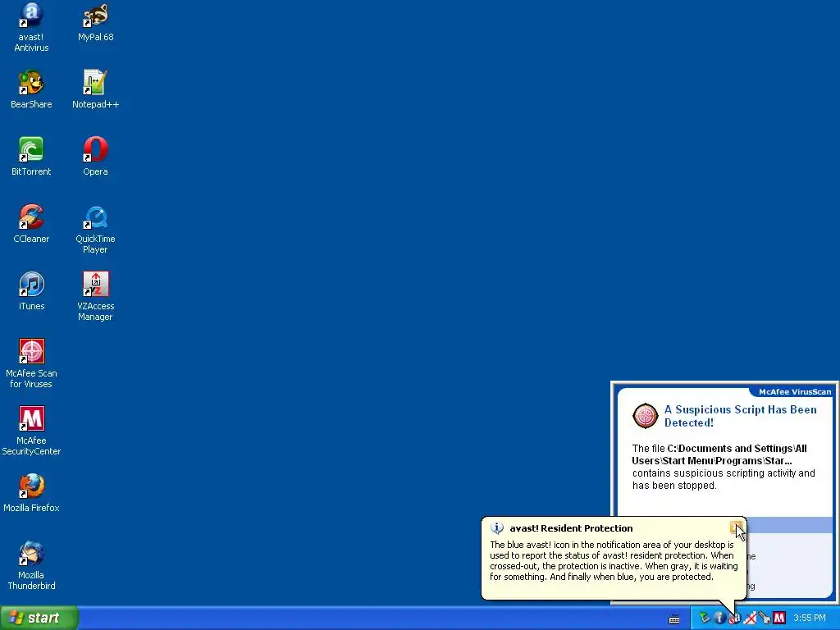
Task: Open the avast! Antivirus desktop shortcut
Action: click(31, 27)
